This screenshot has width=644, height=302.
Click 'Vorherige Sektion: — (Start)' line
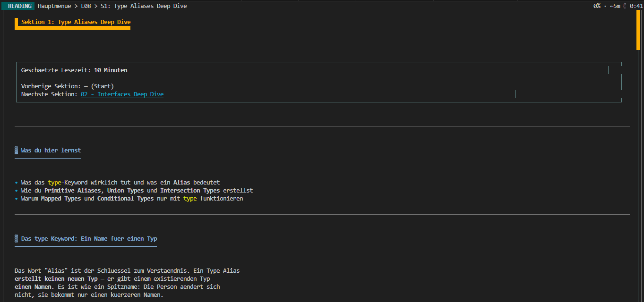[68, 86]
